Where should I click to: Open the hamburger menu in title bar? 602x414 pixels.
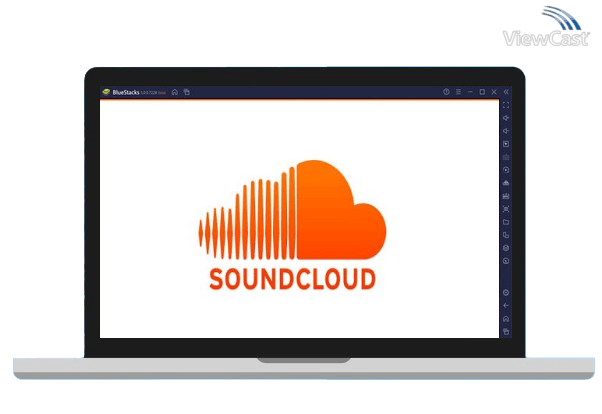pyautogui.click(x=458, y=92)
